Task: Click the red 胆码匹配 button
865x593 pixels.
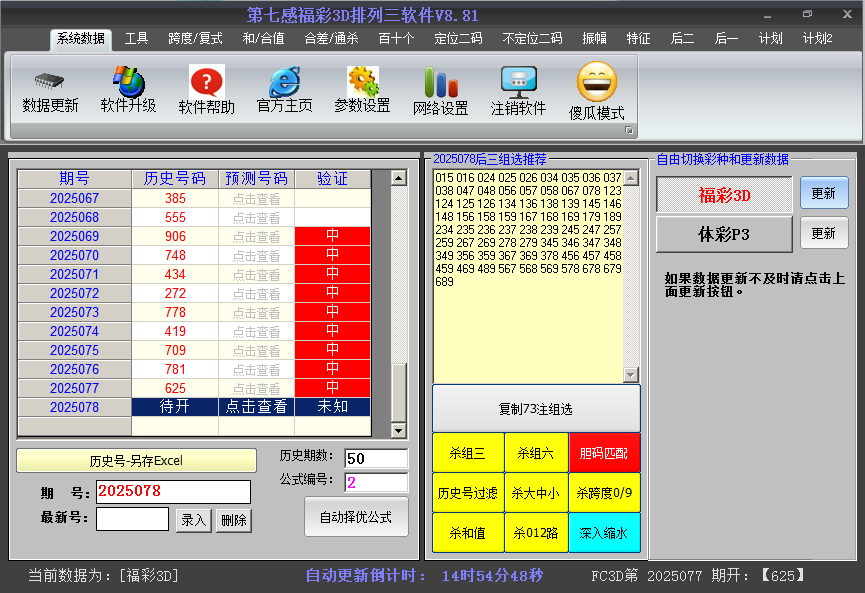Action: click(604, 453)
